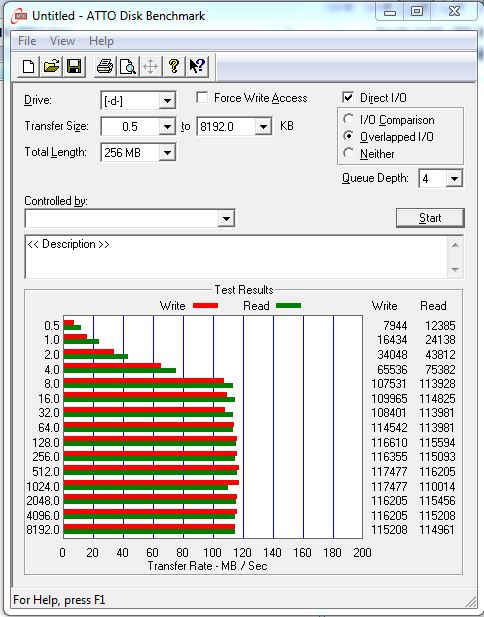
Task: Open a saved benchmark file icon
Action: (x=51, y=66)
